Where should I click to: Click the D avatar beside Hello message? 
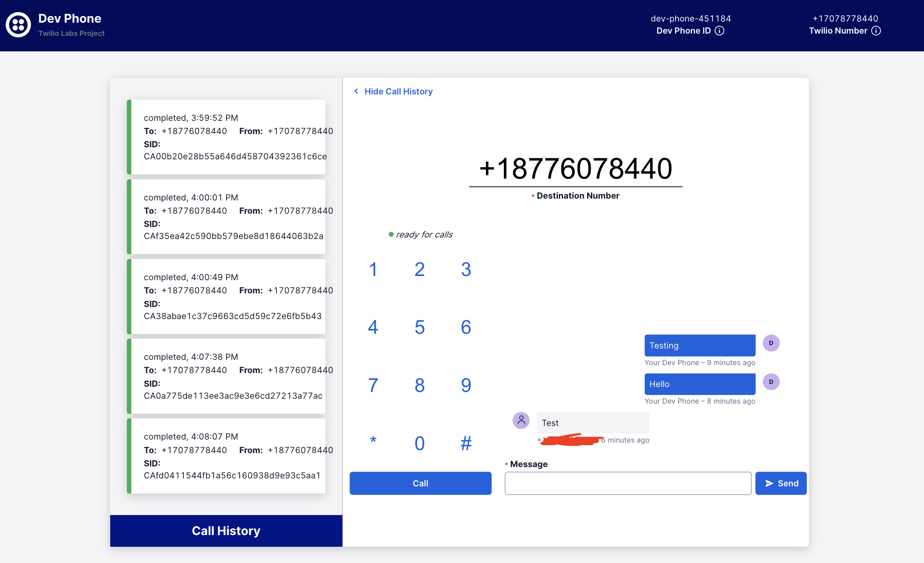pos(771,382)
